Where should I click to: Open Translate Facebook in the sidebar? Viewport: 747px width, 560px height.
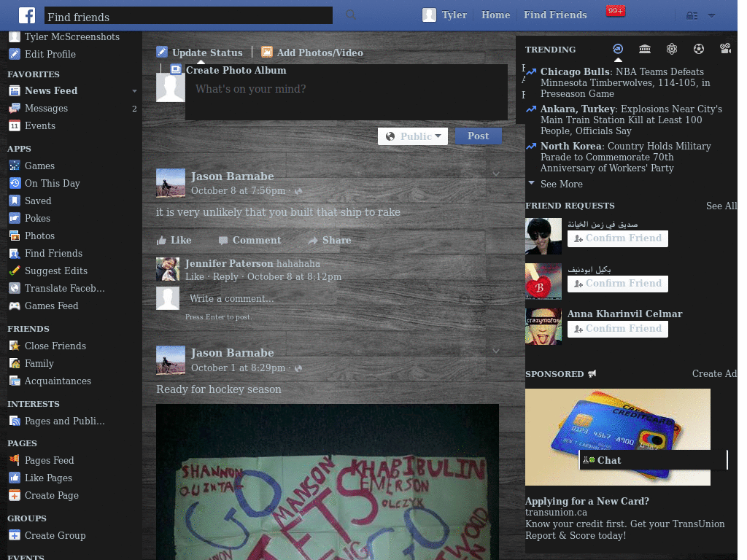point(65,288)
